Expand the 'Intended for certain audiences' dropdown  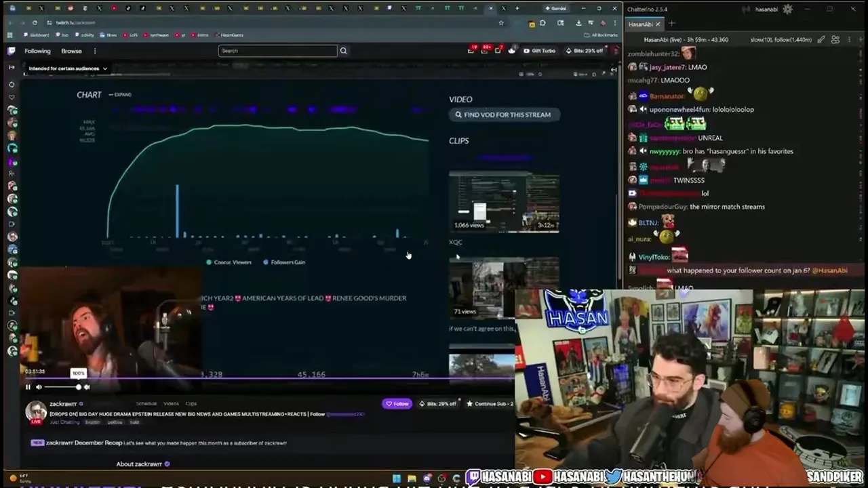(68, 68)
